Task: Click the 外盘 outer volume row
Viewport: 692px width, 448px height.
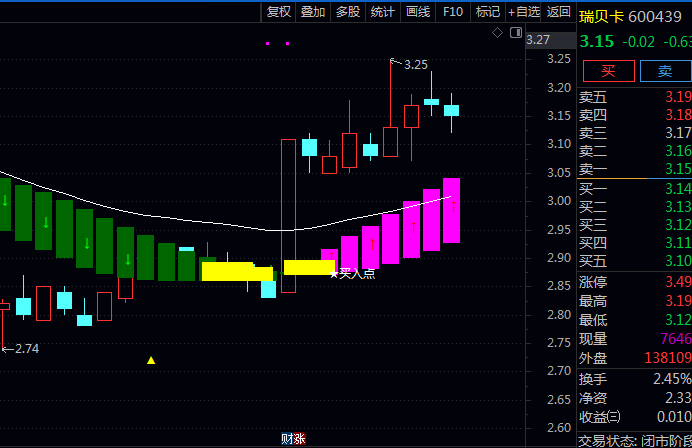Action: [635, 358]
